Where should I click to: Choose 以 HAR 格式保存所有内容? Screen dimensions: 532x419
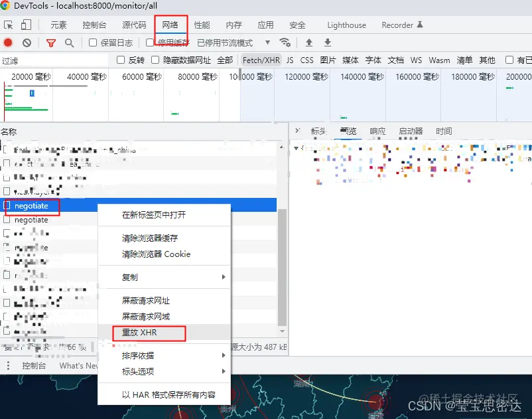(165, 395)
